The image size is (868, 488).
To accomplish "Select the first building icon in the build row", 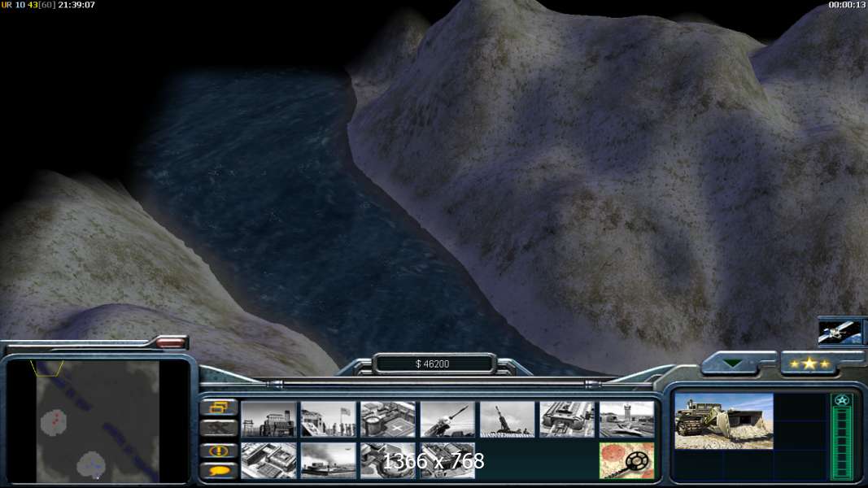I will click(x=268, y=420).
